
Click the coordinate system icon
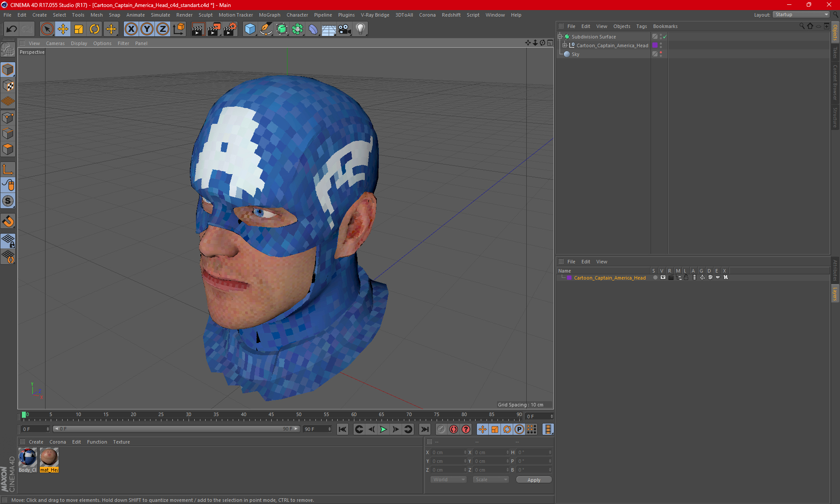[x=178, y=29]
